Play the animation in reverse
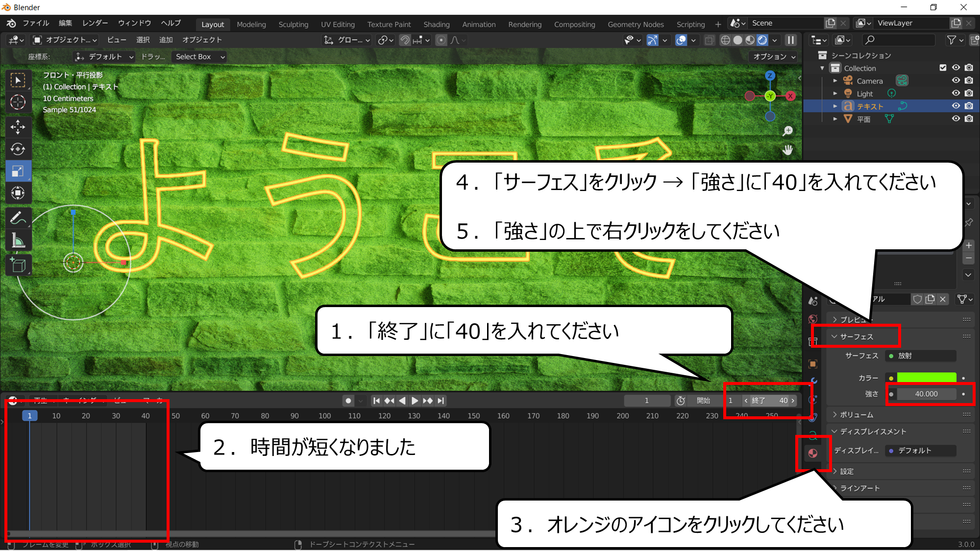 pos(402,401)
